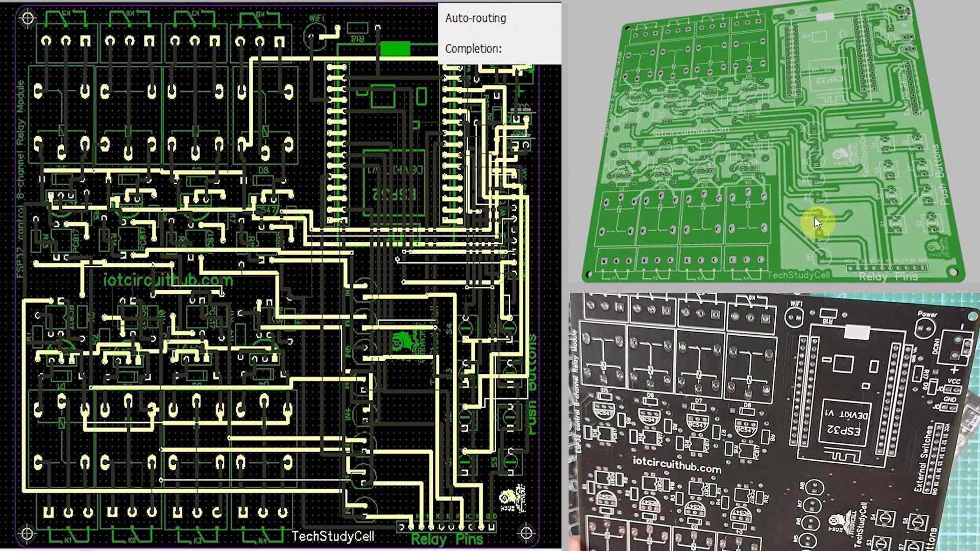Click the Completion label in dialog

click(473, 49)
